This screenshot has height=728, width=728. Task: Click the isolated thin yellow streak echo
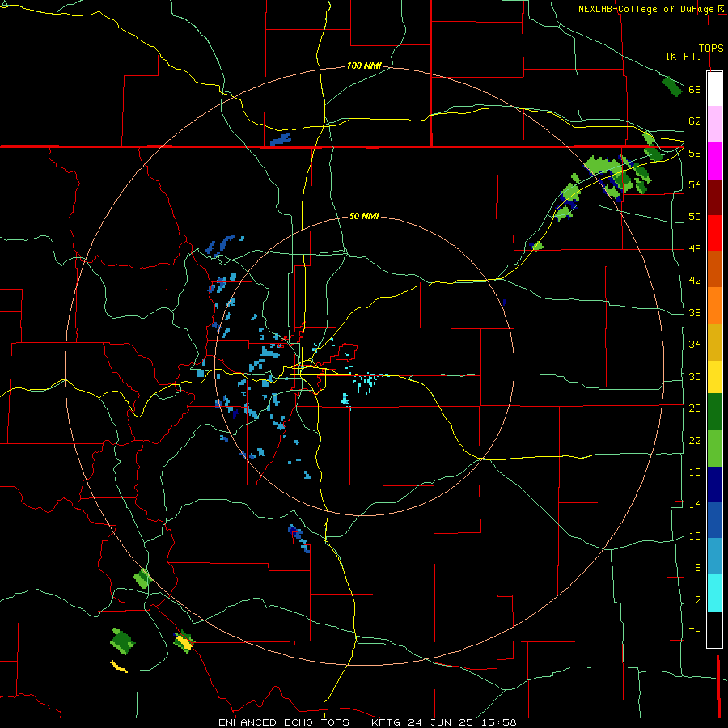click(118, 667)
